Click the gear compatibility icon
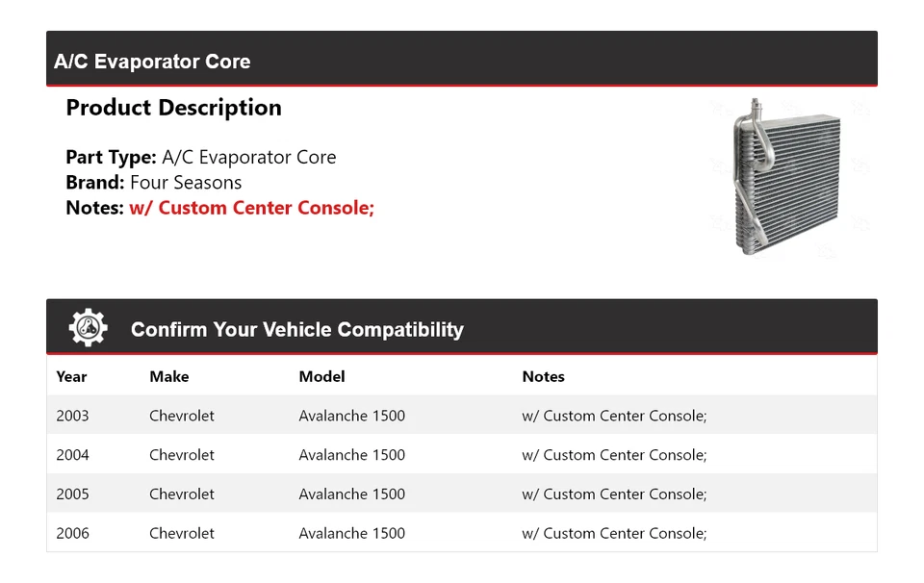This screenshot has width=924, height=583. (x=89, y=328)
